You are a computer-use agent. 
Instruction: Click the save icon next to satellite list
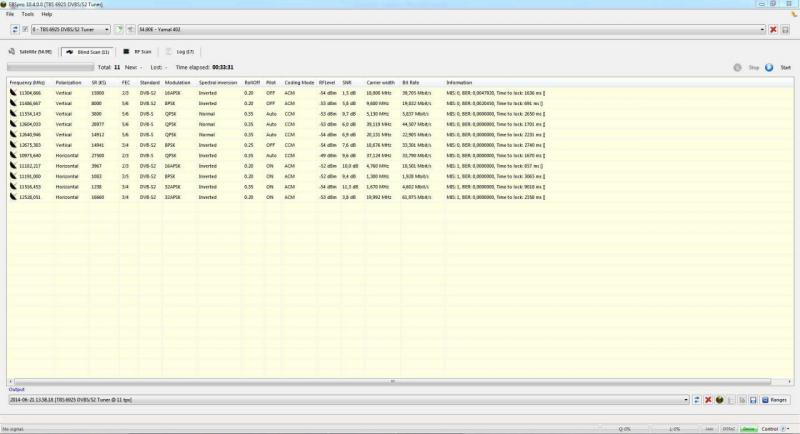(786, 30)
